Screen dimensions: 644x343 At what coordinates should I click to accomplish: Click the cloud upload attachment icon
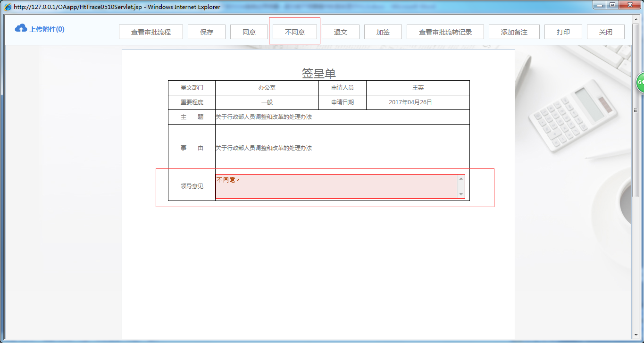coord(20,28)
